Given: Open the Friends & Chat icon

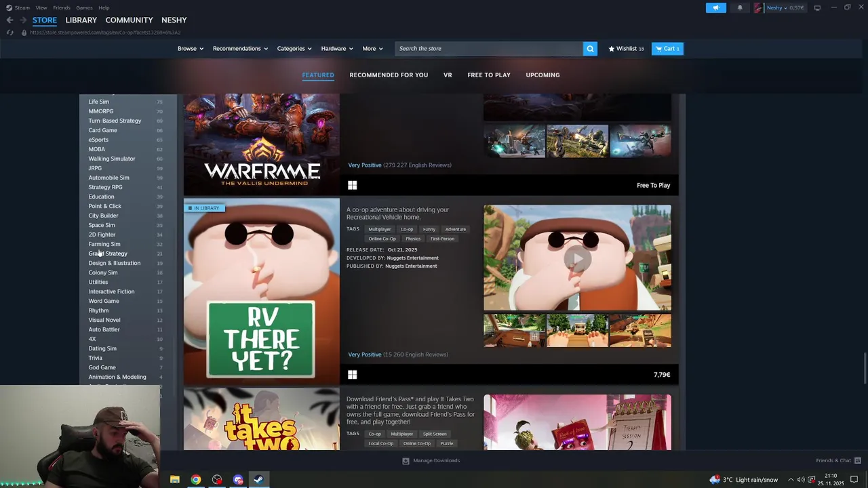Looking at the screenshot, I should coord(859,461).
